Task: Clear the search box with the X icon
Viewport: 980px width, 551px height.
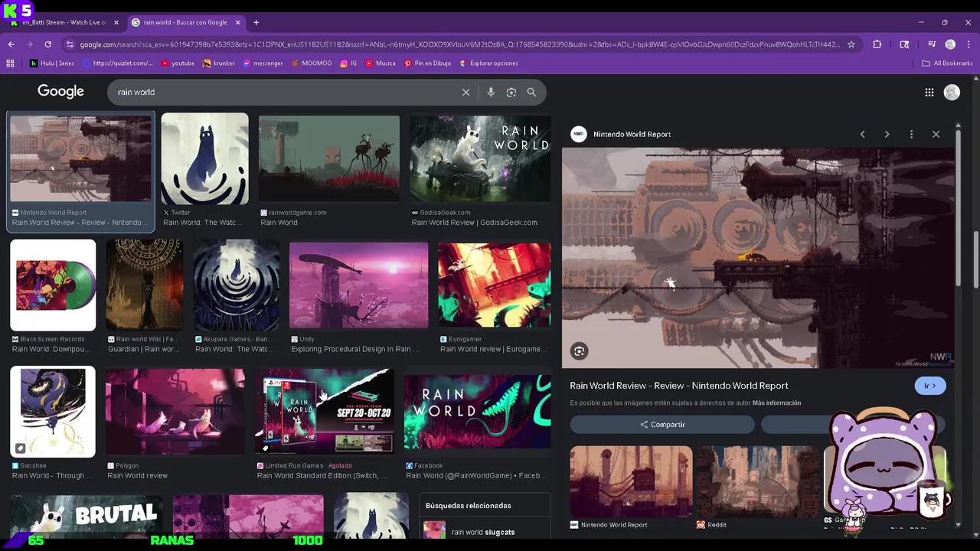Action: point(465,93)
